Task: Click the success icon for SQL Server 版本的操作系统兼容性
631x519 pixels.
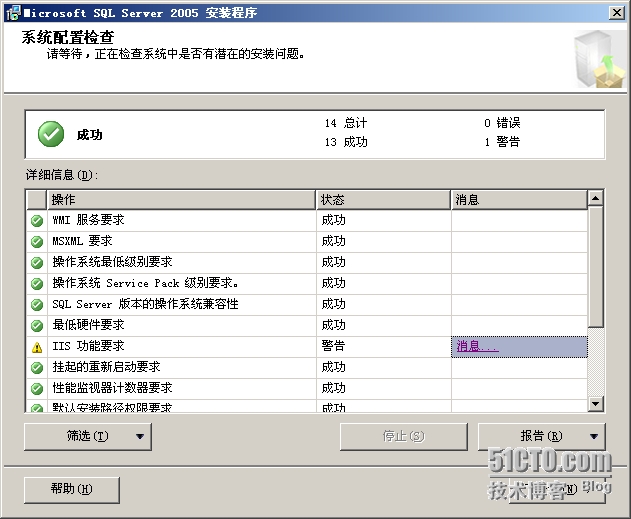Action: click(37, 304)
